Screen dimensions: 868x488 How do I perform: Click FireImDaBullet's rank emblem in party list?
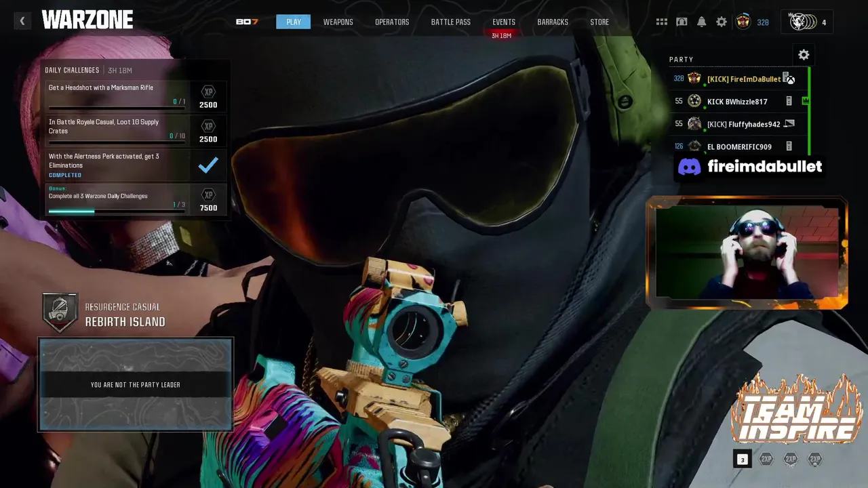(694, 79)
